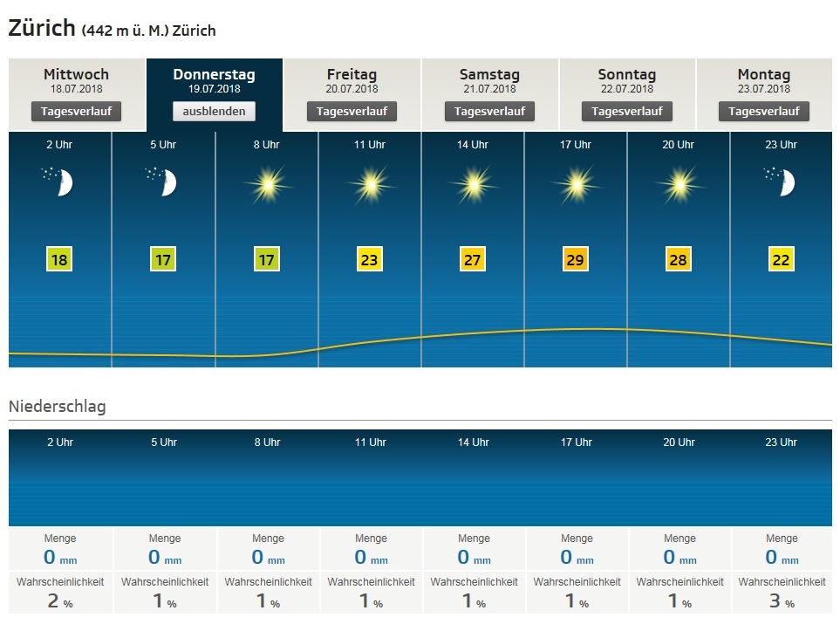
Task: Expand Tagesverlauf for Freitag
Action: click(352, 112)
